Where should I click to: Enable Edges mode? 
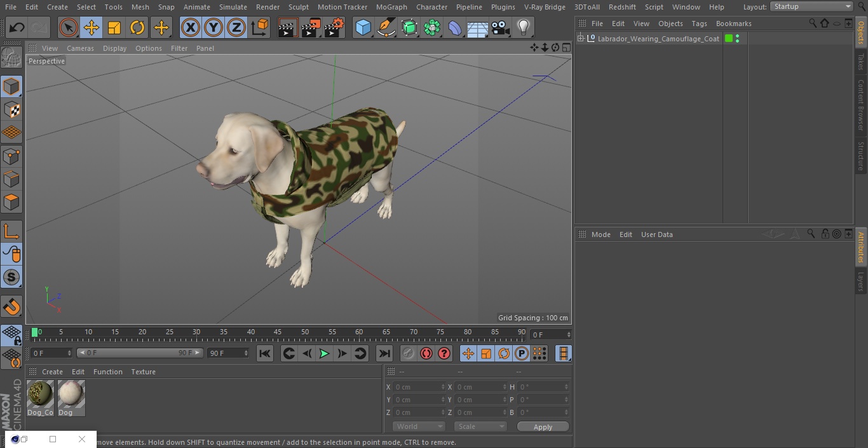(x=11, y=179)
